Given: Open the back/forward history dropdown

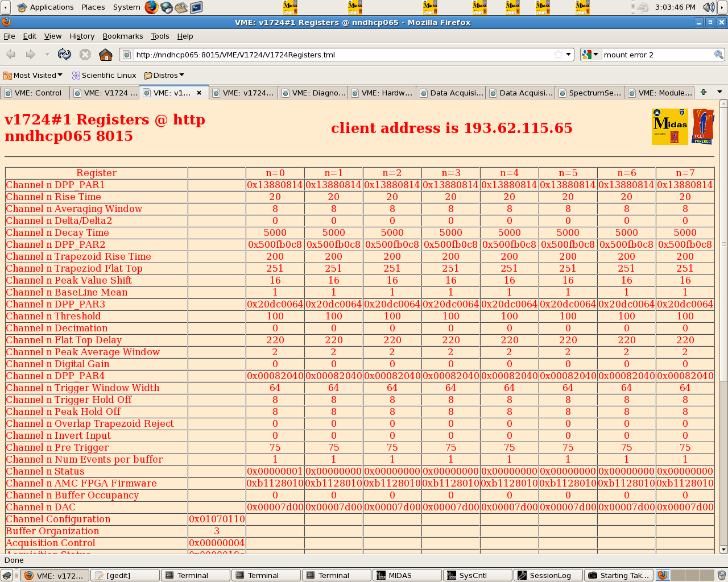Looking at the screenshot, I should pyautogui.click(x=47, y=55).
